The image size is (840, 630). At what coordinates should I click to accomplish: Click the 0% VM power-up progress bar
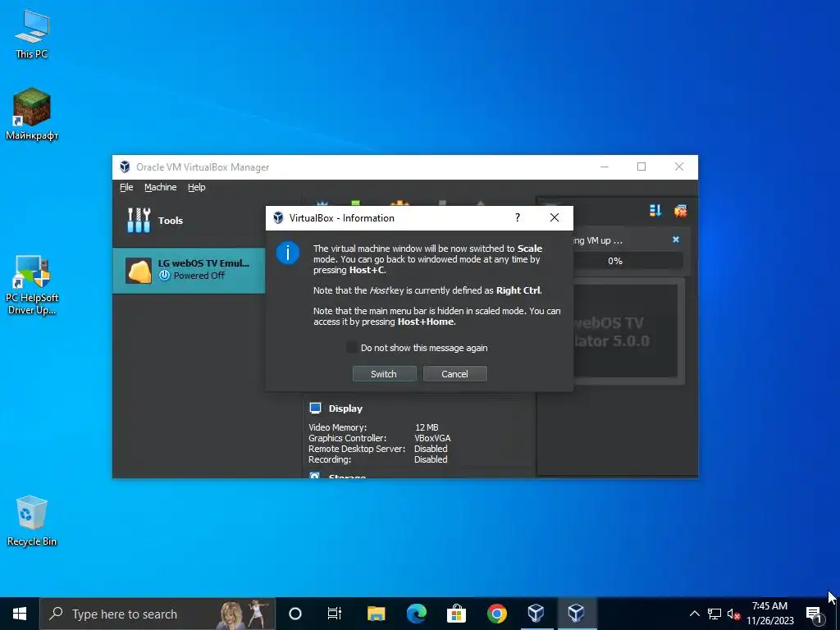point(628,261)
